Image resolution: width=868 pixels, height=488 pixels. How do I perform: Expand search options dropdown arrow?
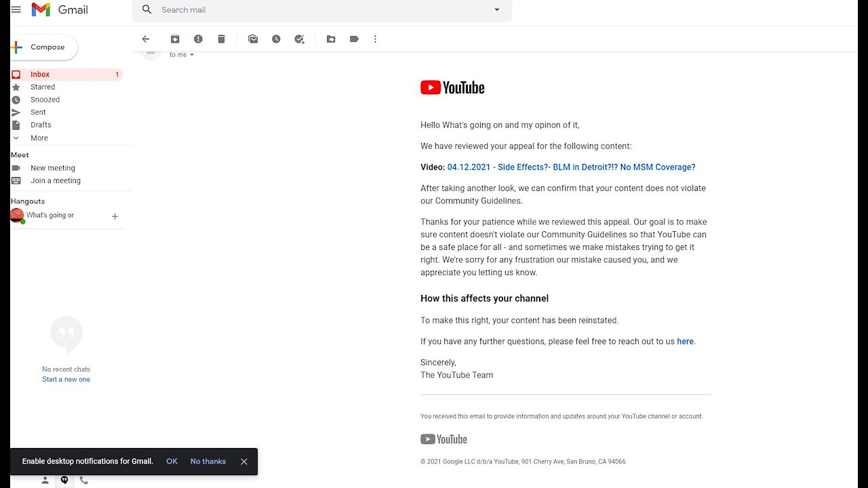pos(496,9)
